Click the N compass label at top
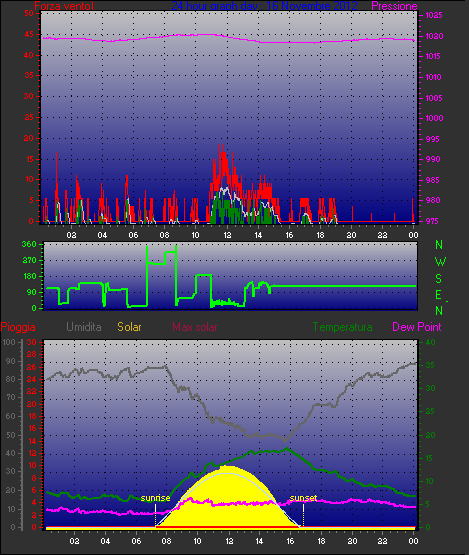 [439, 245]
